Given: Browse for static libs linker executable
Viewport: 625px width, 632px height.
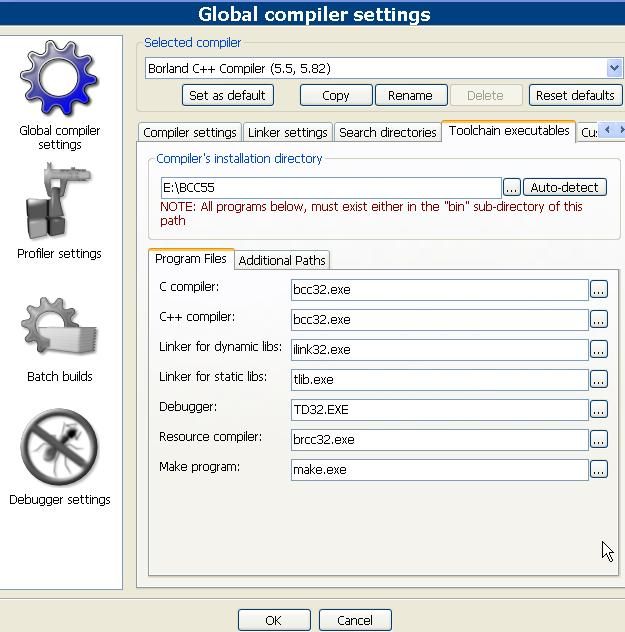Looking at the screenshot, I should tap(598, 379).
